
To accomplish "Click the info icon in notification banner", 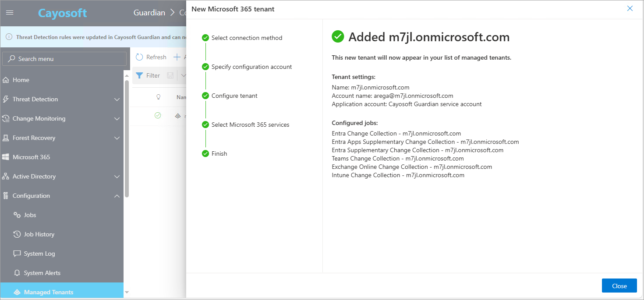I will pos(9,37).
